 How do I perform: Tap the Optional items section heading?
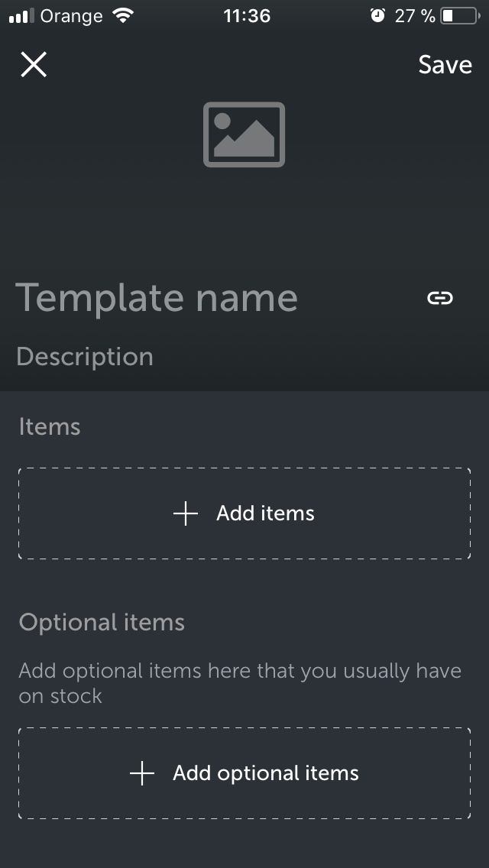click(102, 622)
